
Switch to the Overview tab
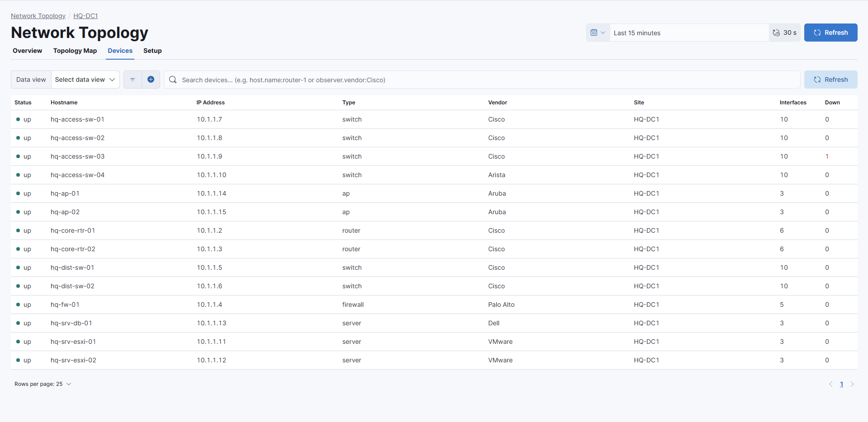point(28,51)
